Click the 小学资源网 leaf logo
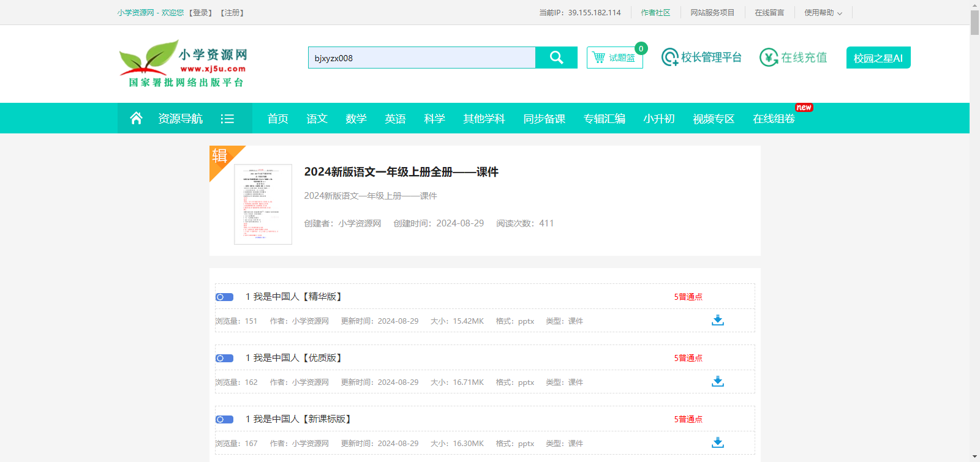The image size is (980, 462). tap(183, 64)
